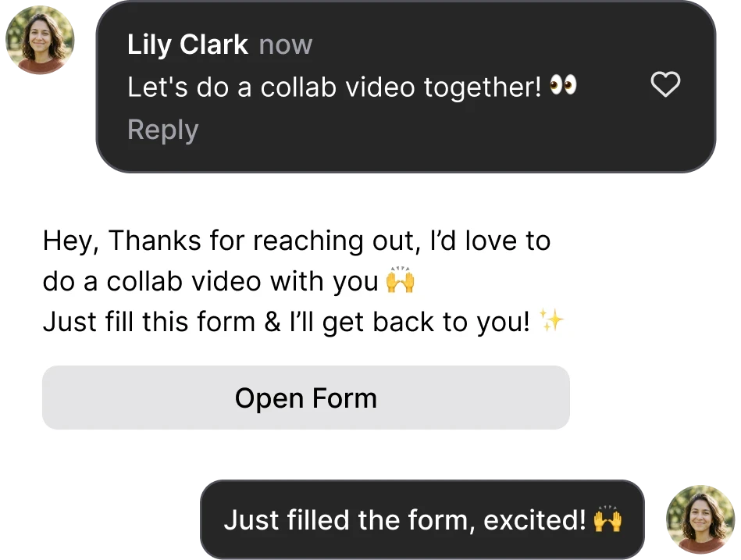Click the avatar beside the "Just filled the form" message

pos(700,519)
